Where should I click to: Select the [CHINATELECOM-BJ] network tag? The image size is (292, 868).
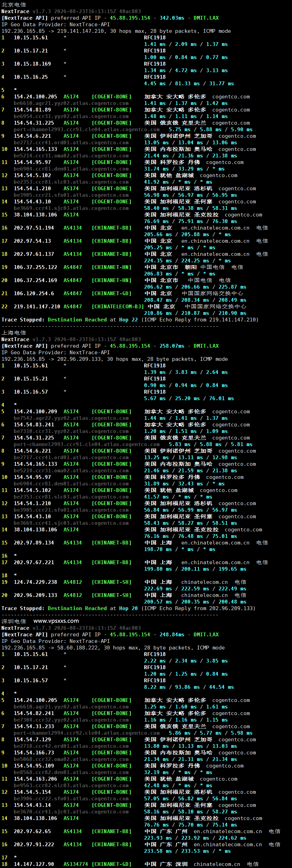[x=118, y=307]
